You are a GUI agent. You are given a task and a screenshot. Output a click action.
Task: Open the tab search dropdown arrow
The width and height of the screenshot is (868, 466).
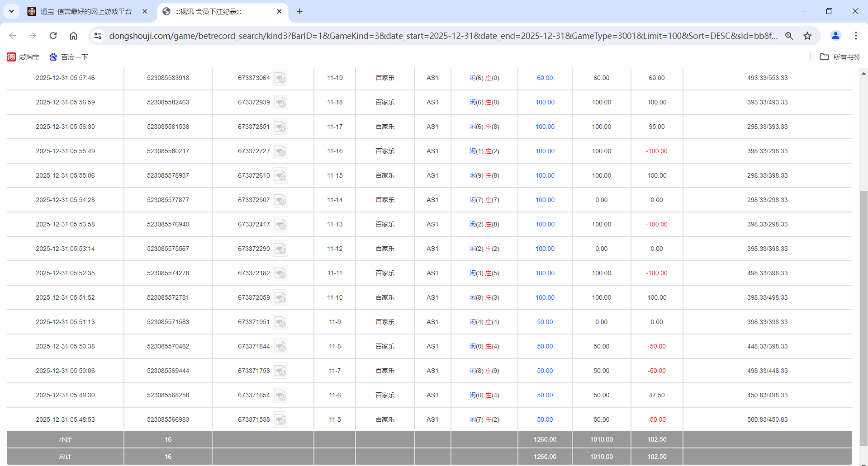(11, 11)
